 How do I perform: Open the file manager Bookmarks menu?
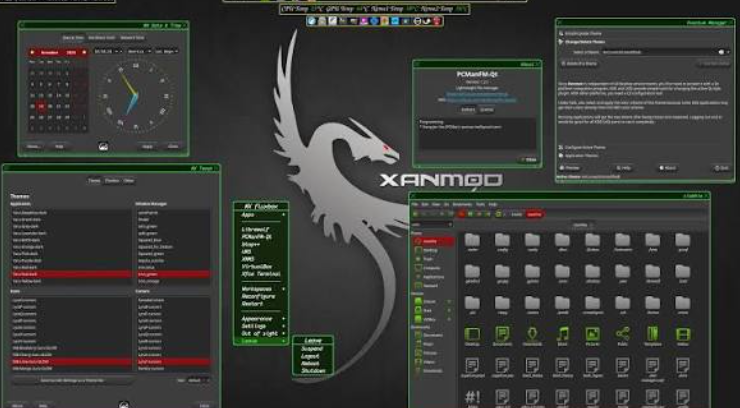click(x=462, y=204)
